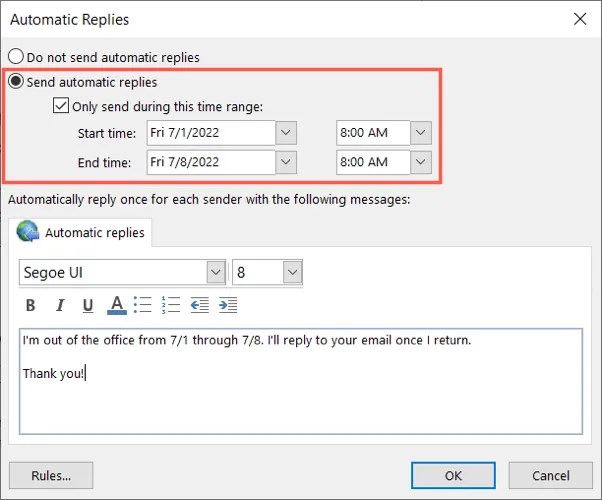
Task: Increase the paragraph indent
Action: tap(228, 305)
